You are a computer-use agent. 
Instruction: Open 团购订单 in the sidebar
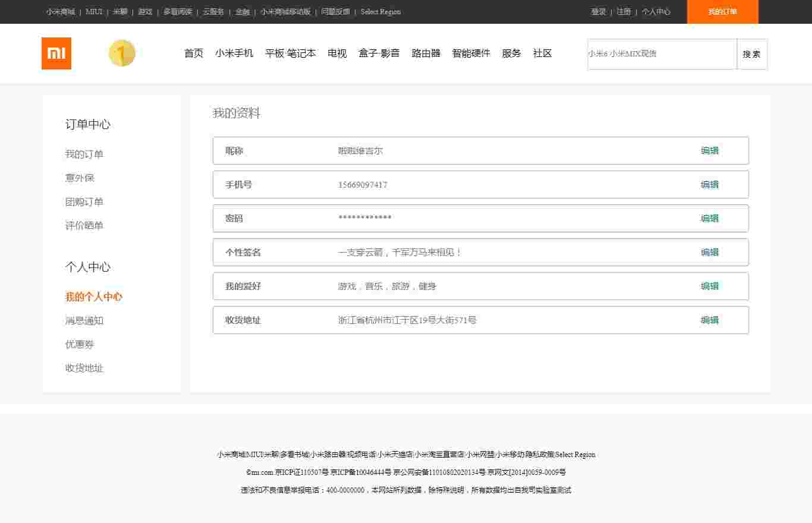click(84, 202)
